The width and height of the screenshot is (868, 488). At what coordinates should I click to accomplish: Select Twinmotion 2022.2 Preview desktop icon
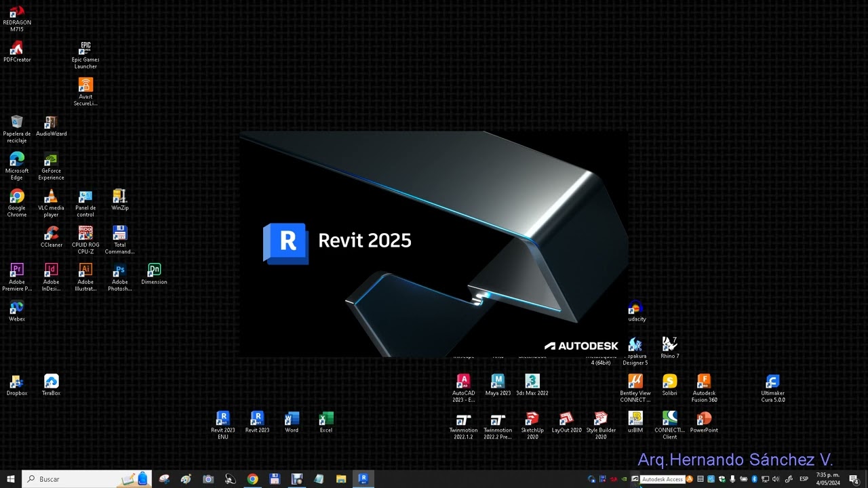pyautogui.click(x=498, y=426)
